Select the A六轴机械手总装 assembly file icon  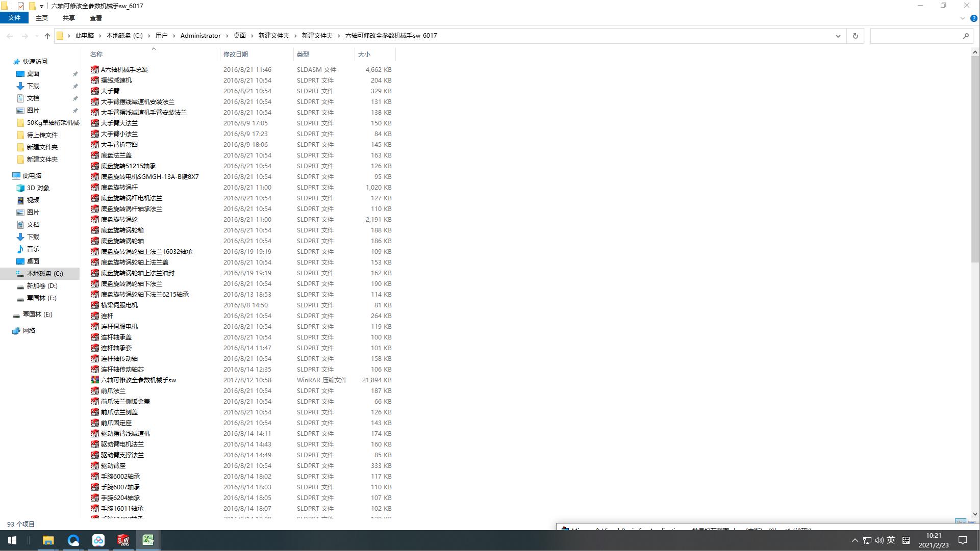coord(94,69)
